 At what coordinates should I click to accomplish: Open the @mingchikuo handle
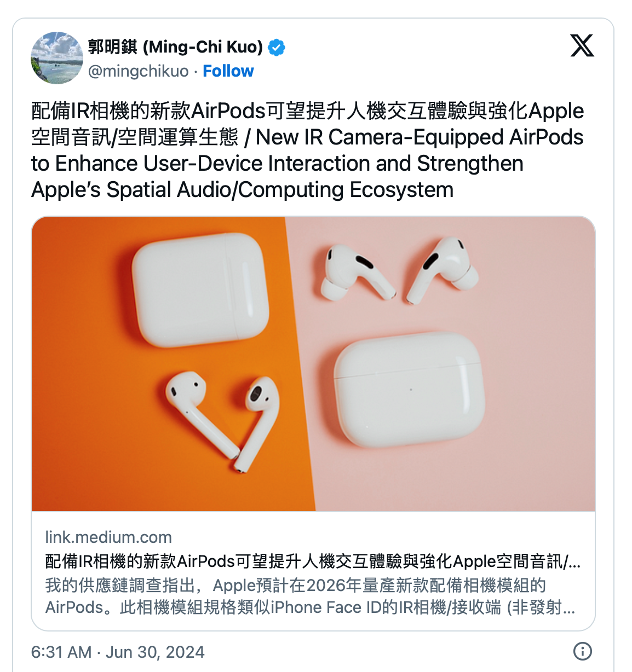click(x=138, y=71)
